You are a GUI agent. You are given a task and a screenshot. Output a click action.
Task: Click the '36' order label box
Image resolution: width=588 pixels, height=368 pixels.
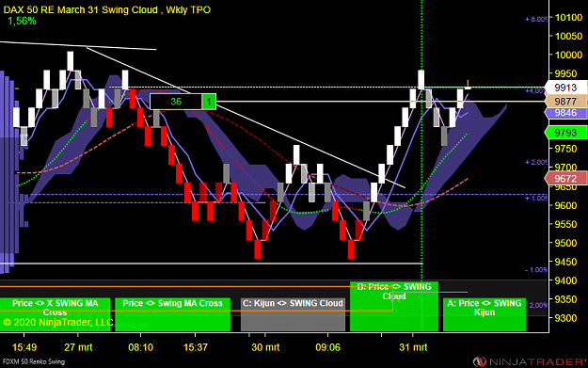[x=176, y=102]
